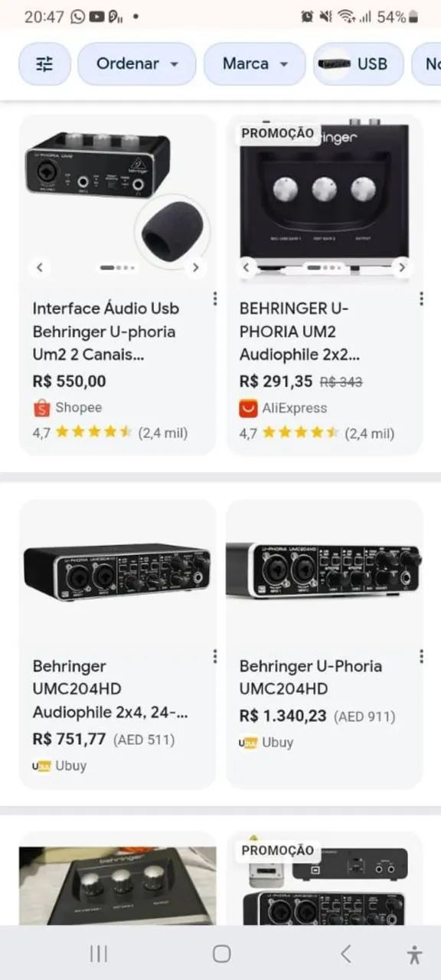Screen dimensions: 441x980
Task: Open the overflow menu on the AliExpress listing
Action: (420, 299)
